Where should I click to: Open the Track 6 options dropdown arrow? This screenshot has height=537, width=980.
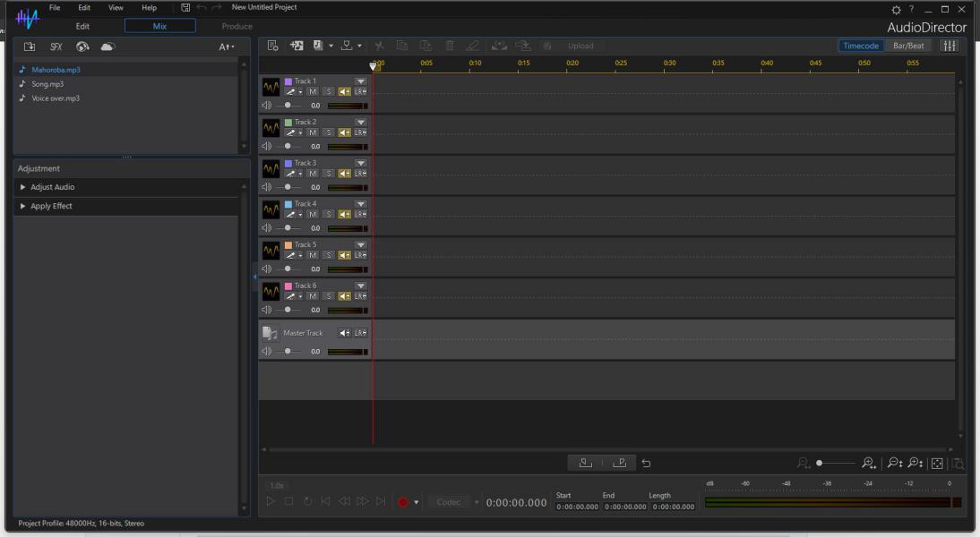click(361, 286)
